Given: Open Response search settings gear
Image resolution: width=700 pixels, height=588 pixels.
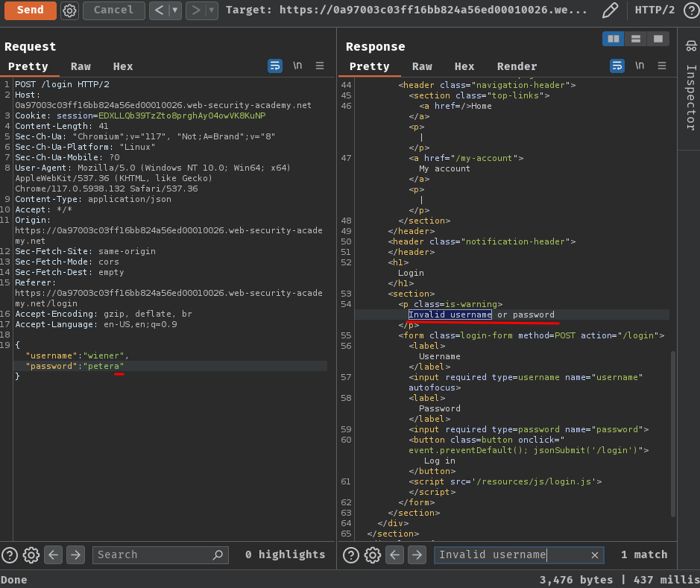Looking at the screenshot, I should [x=373, y=555].
